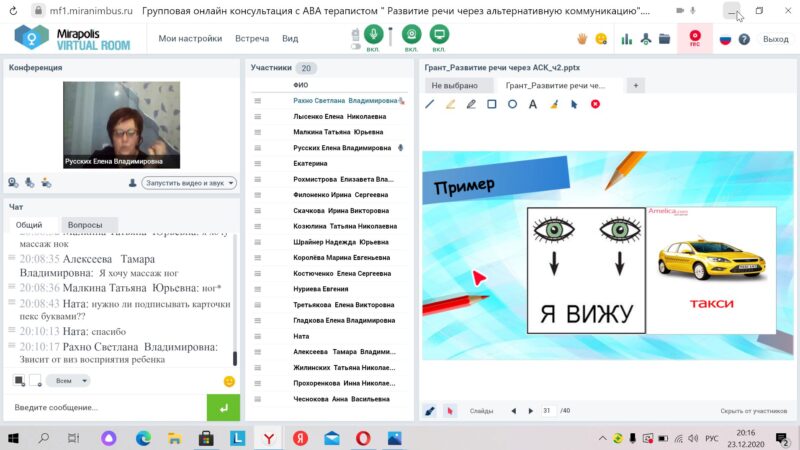
Task: Open the row menu for Чеснокова Анна Васильевна
Action: click(x=258, y=399)
